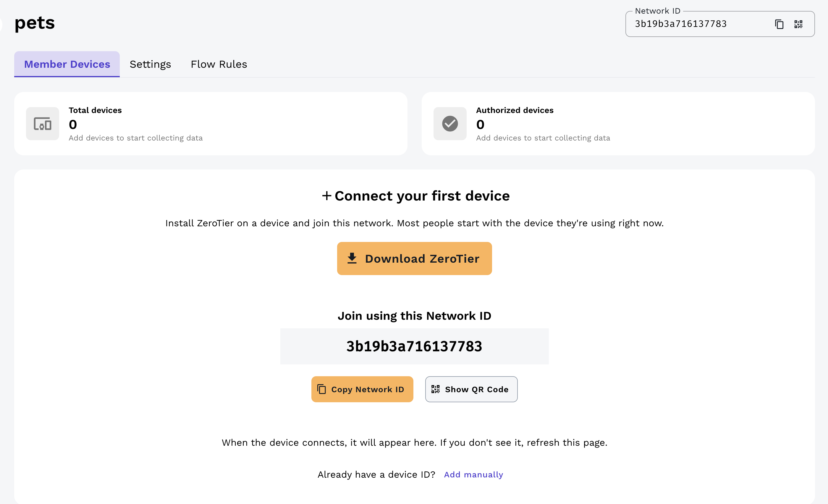The image size is (828, 504).
Task: Follow the Add manually link
Action: coord(473,474)
